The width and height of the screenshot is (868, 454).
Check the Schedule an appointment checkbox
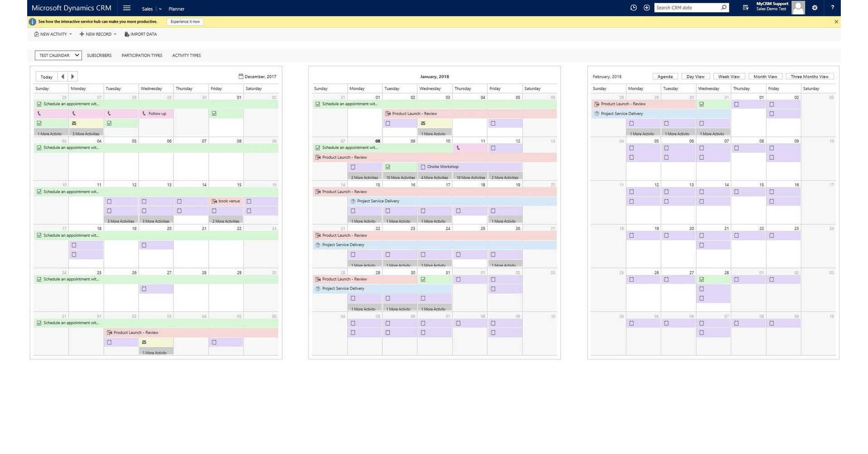click(39, 104)
